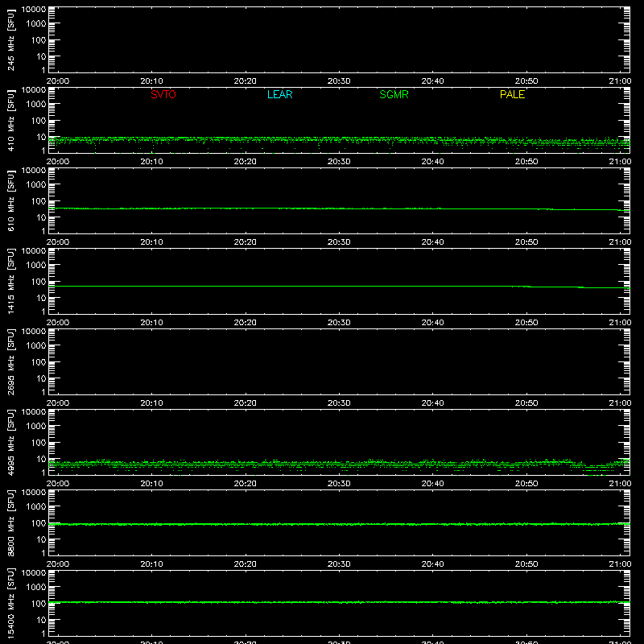Click 20:50 tick label under 410 MHz panel

[526, 162]
